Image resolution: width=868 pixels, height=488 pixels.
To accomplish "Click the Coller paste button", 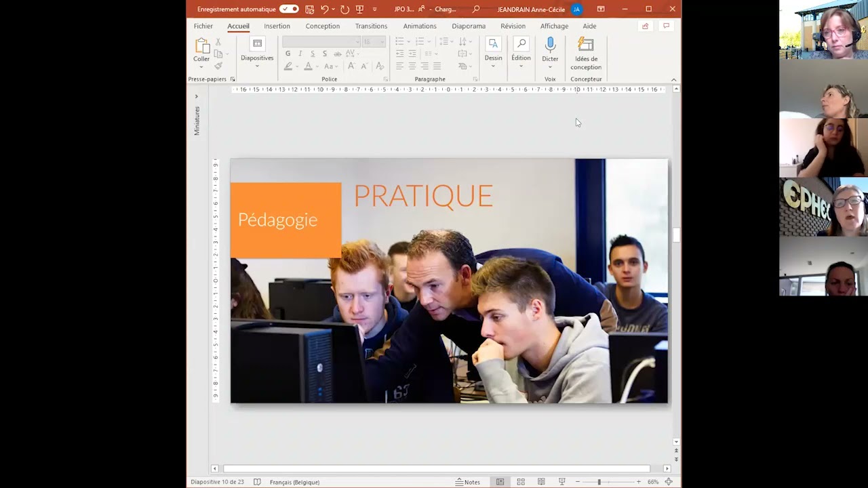I will point(201,53).
